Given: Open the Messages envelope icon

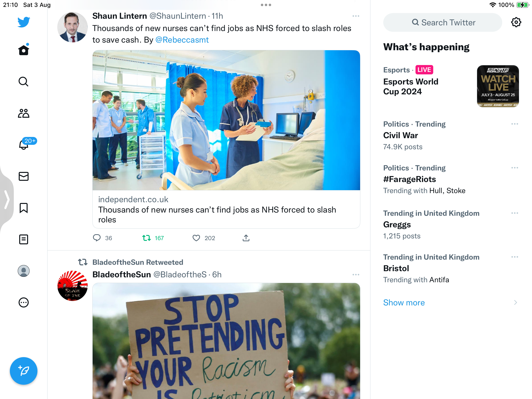Looking at the screenshot, I should [24, 176].
